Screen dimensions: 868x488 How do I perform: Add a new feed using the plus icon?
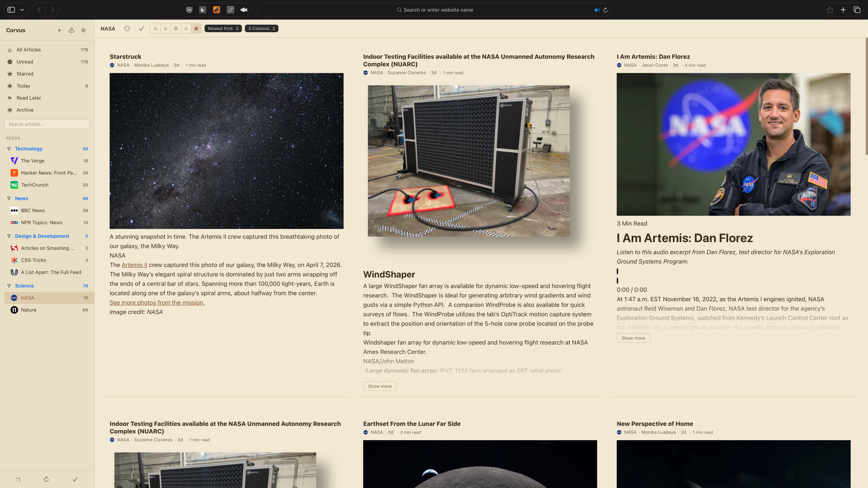pos(59,30)
